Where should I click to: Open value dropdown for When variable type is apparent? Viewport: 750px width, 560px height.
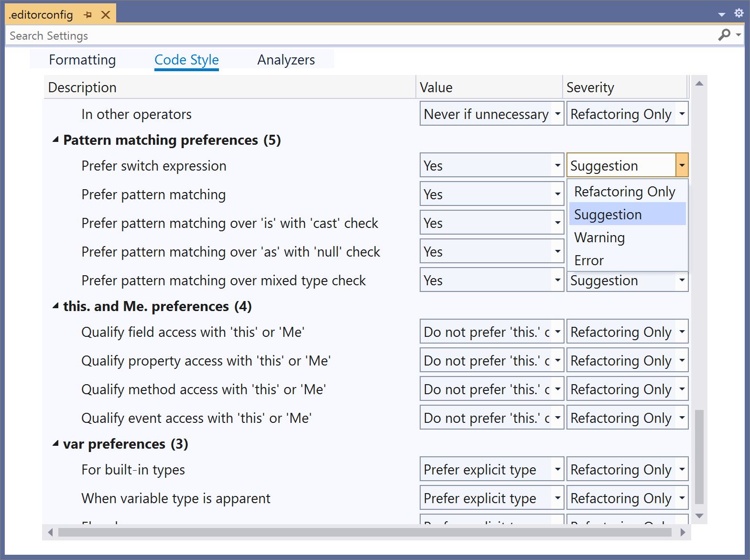point(557,498)
